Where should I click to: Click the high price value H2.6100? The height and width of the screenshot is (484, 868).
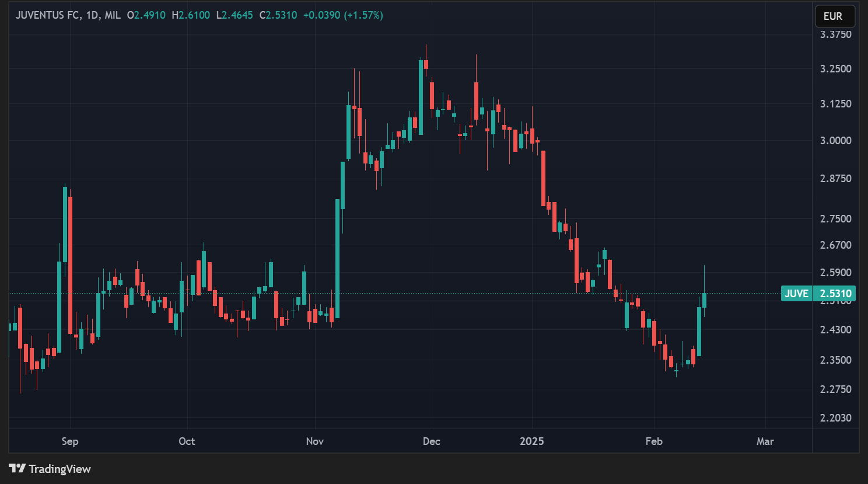191,15
